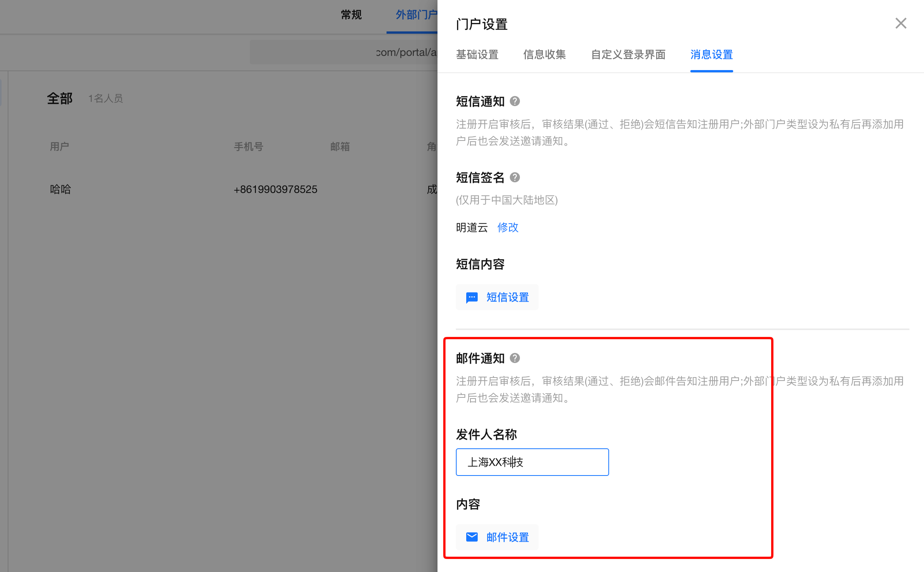Switch to the 基础设置 tab

pos(477,55)
